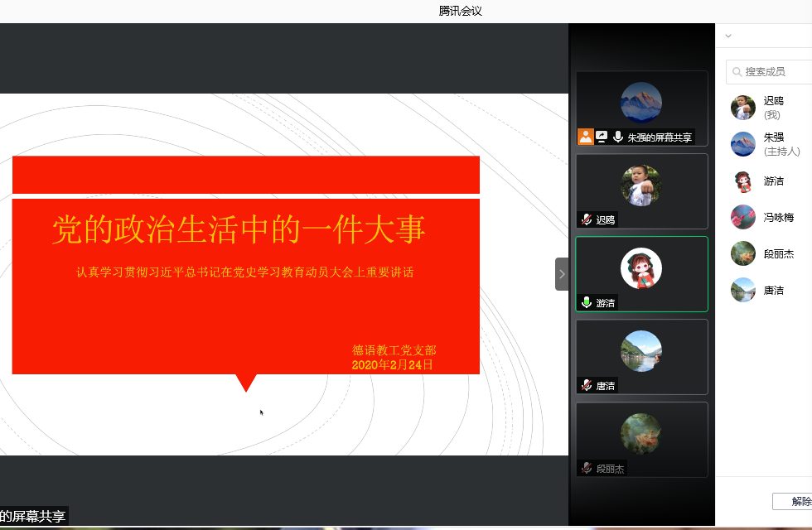Collapse the member panel using top chevron

tap(728, 36)
